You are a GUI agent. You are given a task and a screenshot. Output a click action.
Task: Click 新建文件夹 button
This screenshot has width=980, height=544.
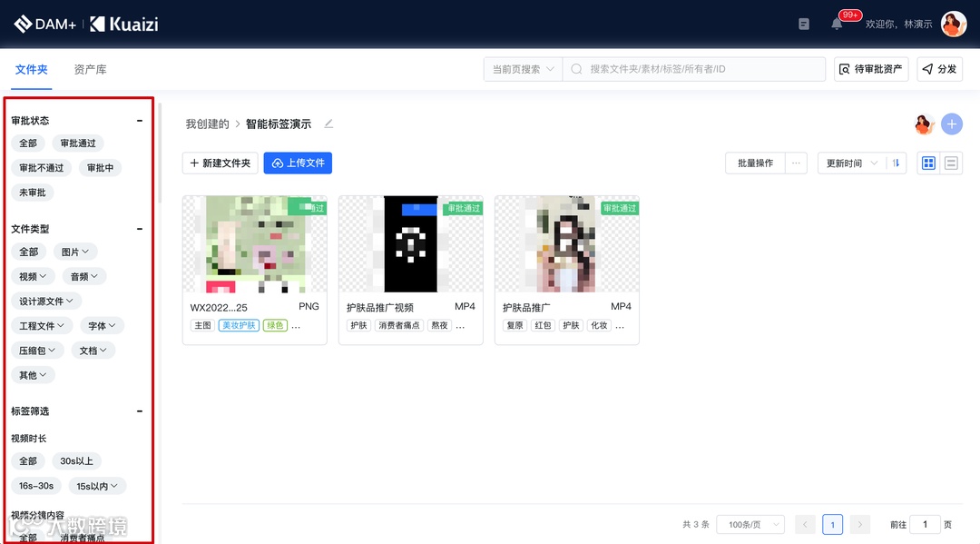(220, 163)
